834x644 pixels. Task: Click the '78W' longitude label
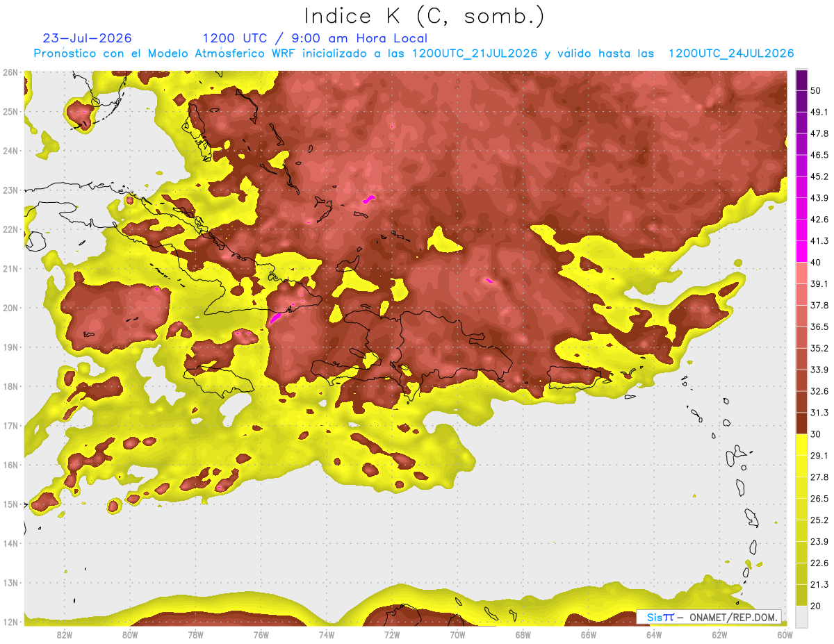(x=195, y=634)
